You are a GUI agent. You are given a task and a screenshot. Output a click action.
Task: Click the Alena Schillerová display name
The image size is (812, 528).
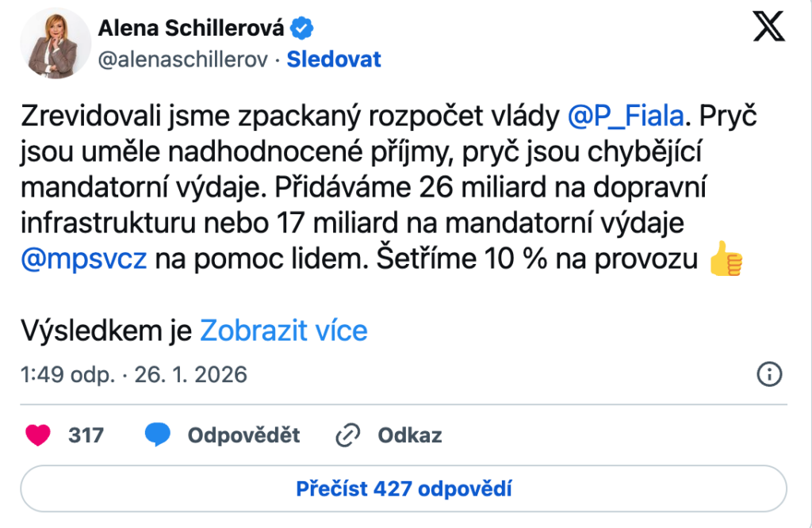pos(190,29)
